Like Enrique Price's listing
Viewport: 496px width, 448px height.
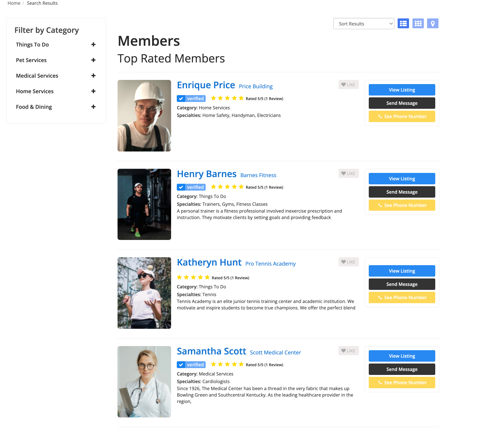[x=348, y=85]
